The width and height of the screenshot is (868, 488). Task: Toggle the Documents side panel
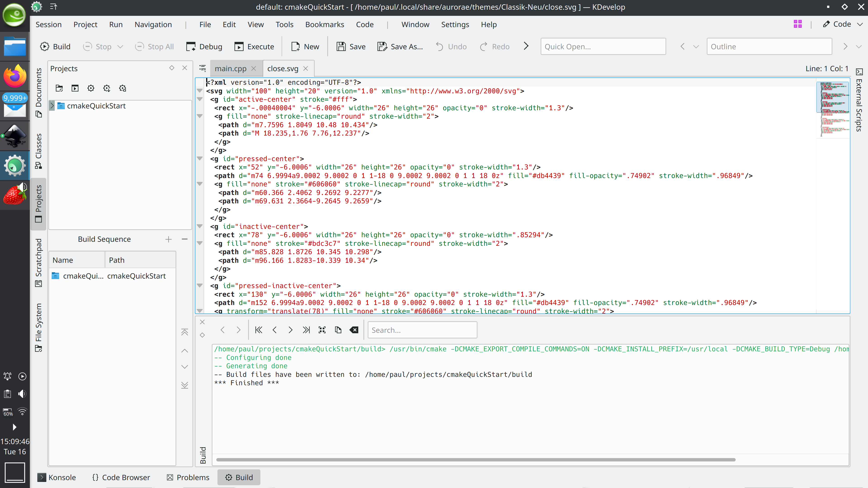click(38, 93)
